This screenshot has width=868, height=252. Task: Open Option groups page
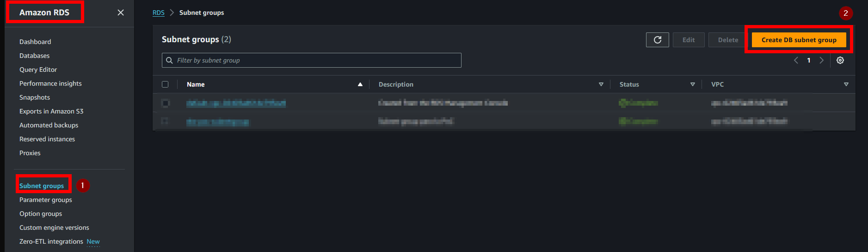point(41,214)
